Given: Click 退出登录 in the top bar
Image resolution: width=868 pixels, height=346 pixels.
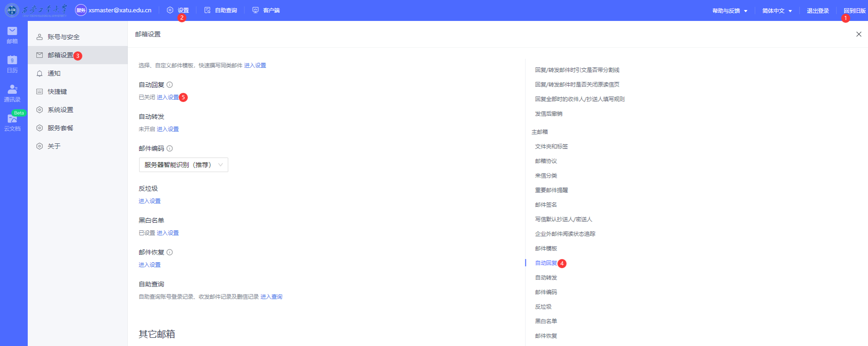Looking at the screenshot, I should coord(818,10).
